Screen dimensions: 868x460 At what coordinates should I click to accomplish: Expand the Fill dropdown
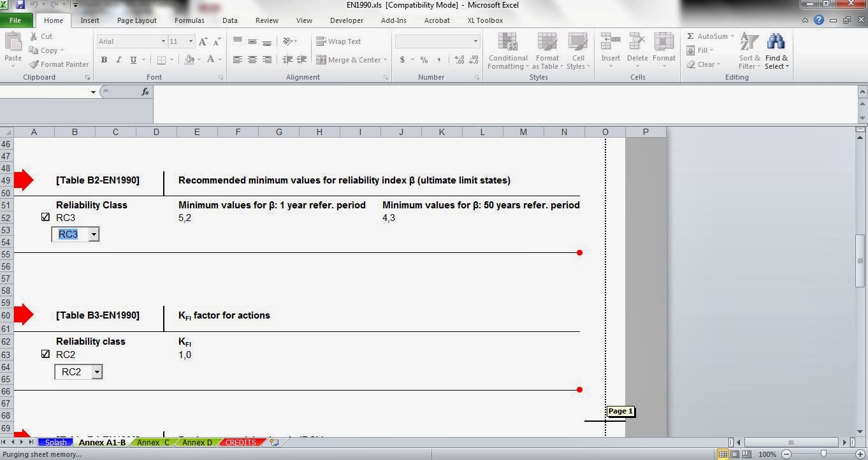[x=712, y=50]
